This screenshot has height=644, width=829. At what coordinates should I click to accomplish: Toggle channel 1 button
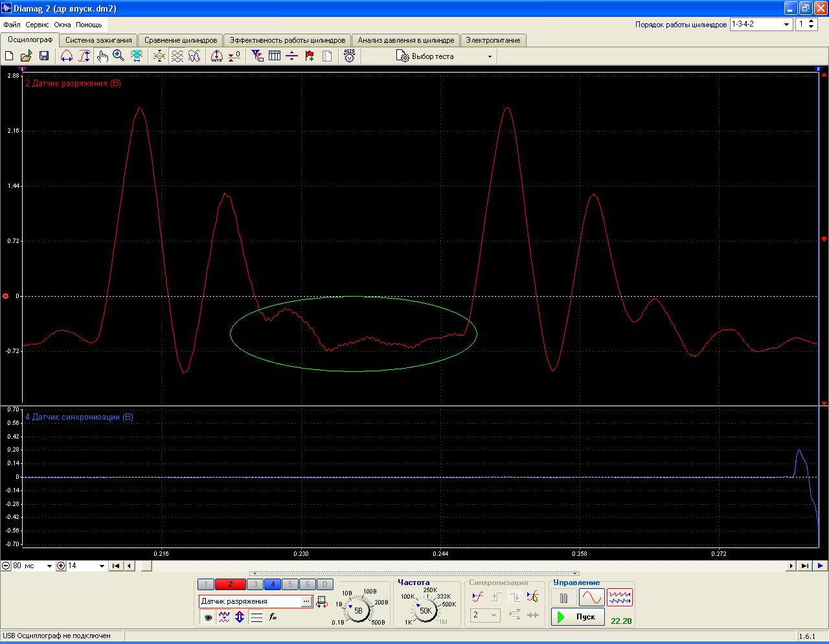click(x=205, y=584)
